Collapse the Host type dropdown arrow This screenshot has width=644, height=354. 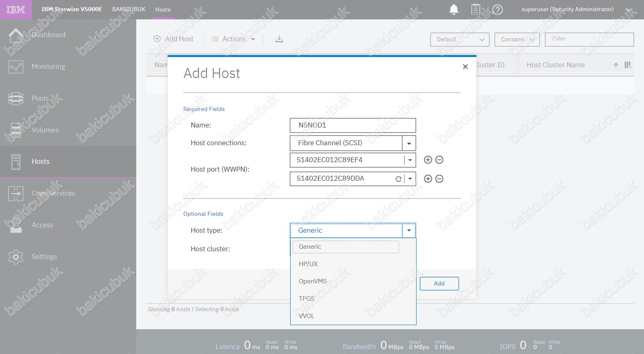pyautogui.click(x=409, y=231)
